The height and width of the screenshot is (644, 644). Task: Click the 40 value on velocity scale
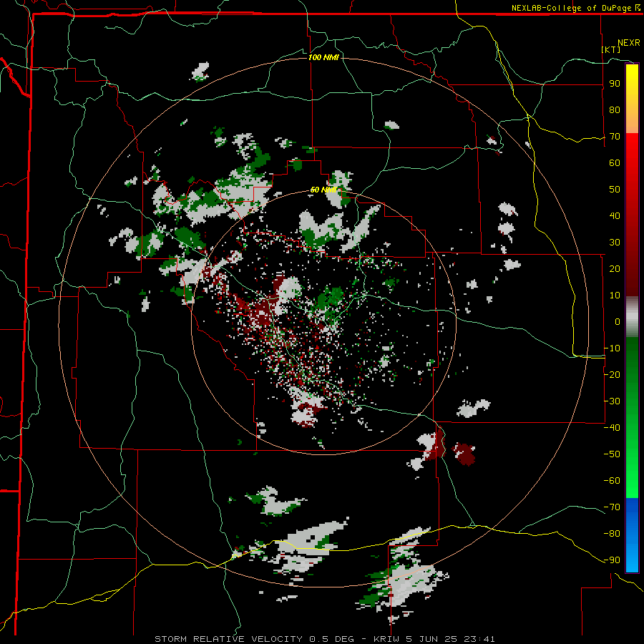(x=615, y=215)
